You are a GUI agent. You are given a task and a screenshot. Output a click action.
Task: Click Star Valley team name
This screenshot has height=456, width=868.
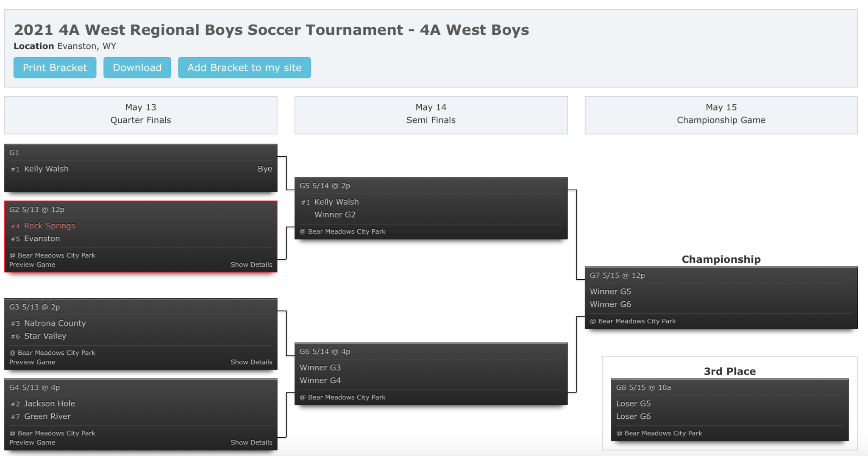[45, 336]
